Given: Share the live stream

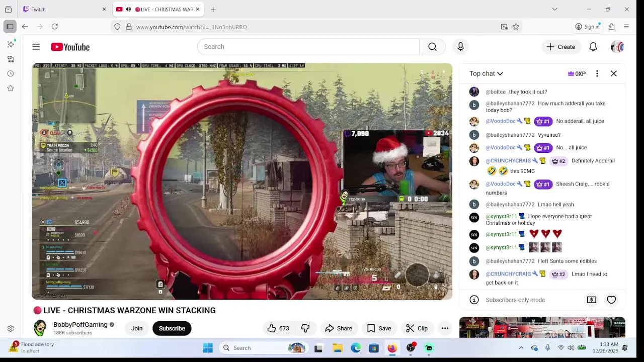Looking at the screenshot, I should (x=339, y=328).
